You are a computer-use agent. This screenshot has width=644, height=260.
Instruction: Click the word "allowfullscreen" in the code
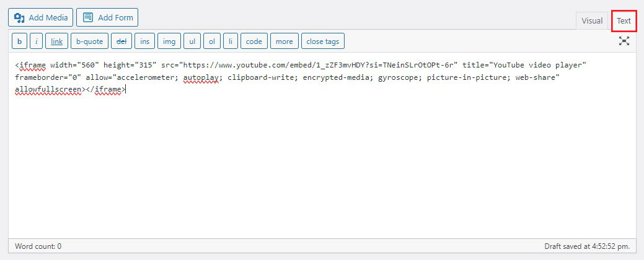click(x=48, y=89)
